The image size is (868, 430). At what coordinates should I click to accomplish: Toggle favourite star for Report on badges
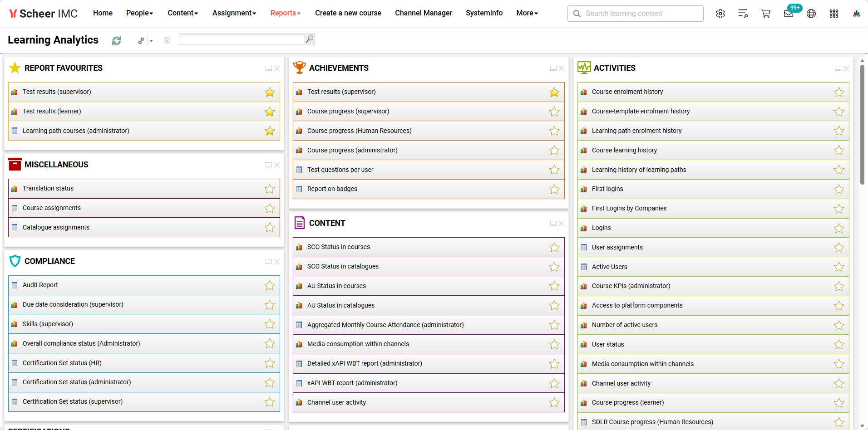pyautogui.click(x=554, y=189)
